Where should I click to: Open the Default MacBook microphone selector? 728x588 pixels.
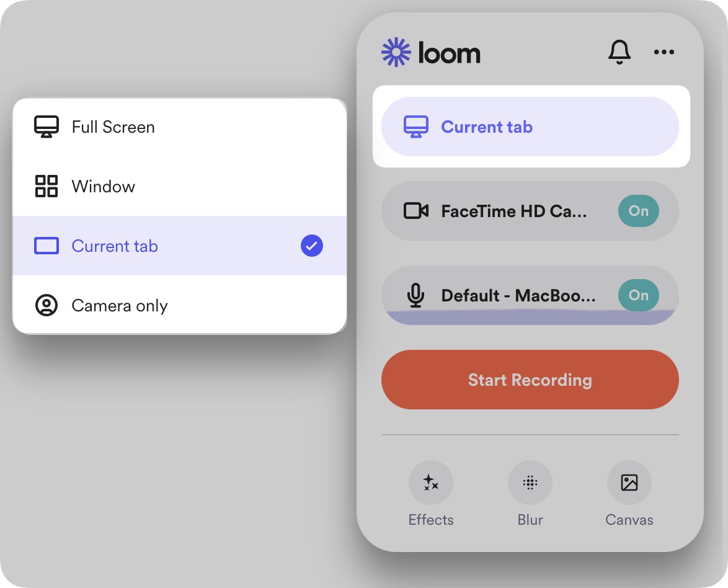530,295
